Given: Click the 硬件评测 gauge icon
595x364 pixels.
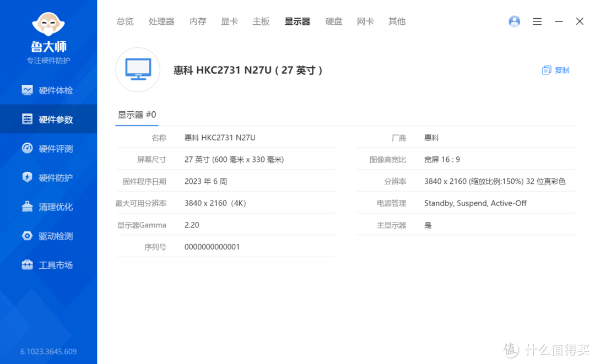Looking at the screenshot, I should pyautogui.click(x=28, y=148).
